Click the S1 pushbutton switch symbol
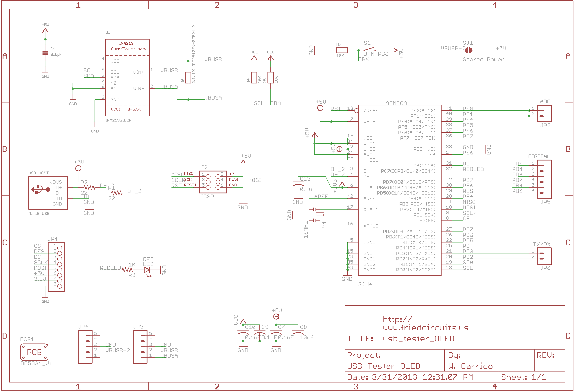The height and width of the screenshot is (392, 574). point(369,49)
